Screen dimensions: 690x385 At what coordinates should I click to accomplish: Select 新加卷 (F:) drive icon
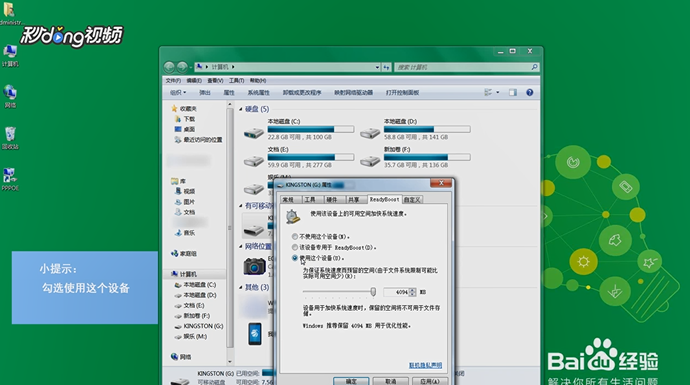pyautogui.click(x=370, y=161)
